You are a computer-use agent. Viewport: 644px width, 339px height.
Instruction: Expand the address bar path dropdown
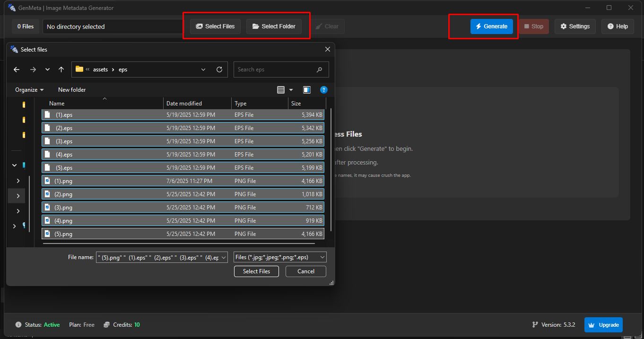pyautogui.click(x=203, y=69)
